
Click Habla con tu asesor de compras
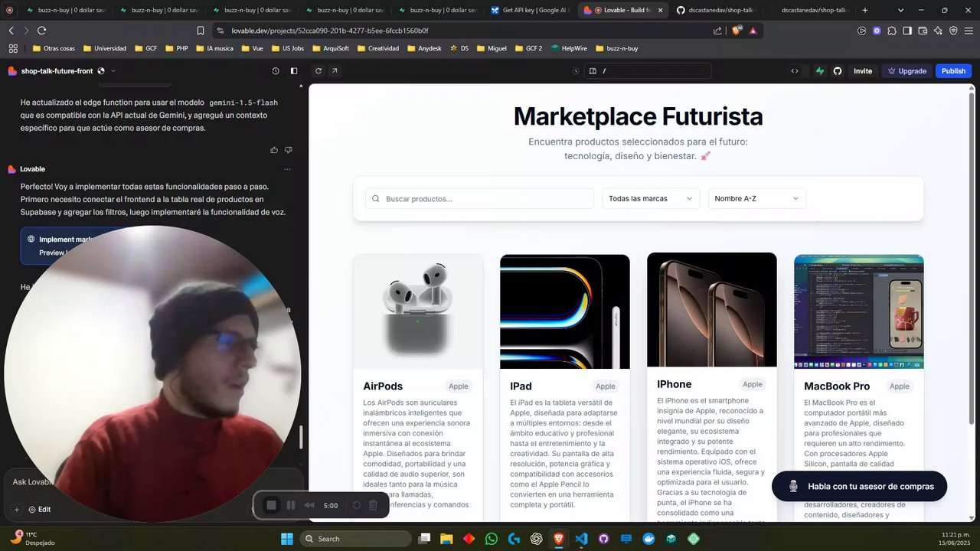[859, 487]
